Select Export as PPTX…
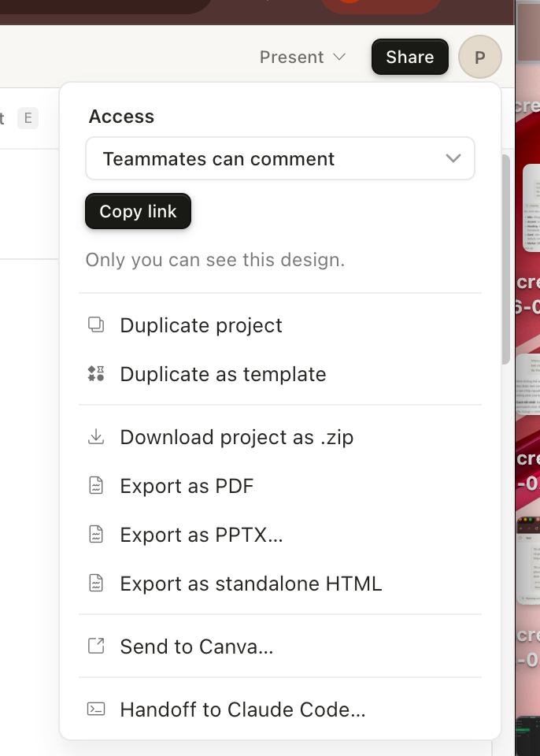The height and width of the screenshot is (756, 540). click(x=280, y=535)
